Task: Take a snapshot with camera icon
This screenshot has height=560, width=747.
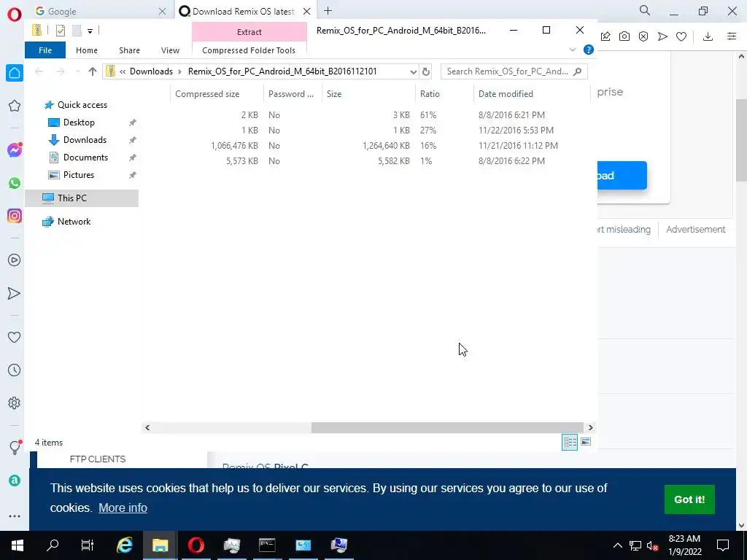Action: tap(624, 36)
